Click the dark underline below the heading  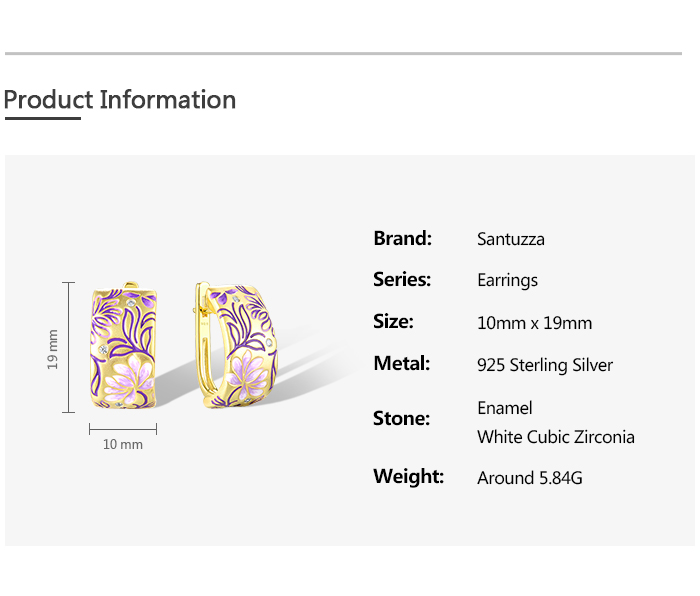pyautogui.click(x=42, y=118)
